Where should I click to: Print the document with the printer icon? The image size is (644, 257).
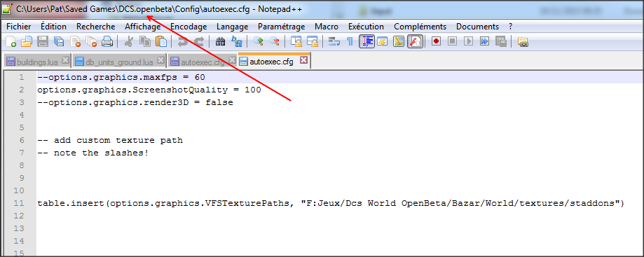[107, 41]
